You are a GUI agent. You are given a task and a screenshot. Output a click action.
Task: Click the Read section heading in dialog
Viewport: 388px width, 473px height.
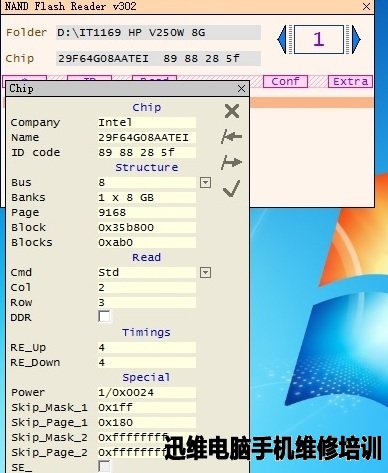146,257
